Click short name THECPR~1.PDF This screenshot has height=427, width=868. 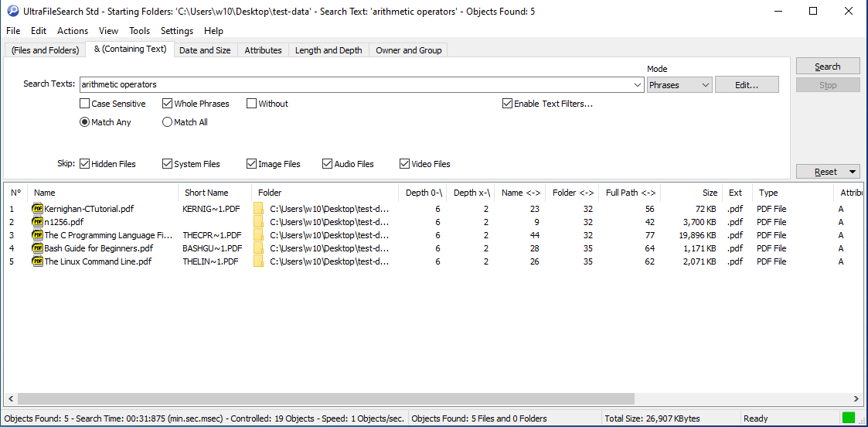212,235
